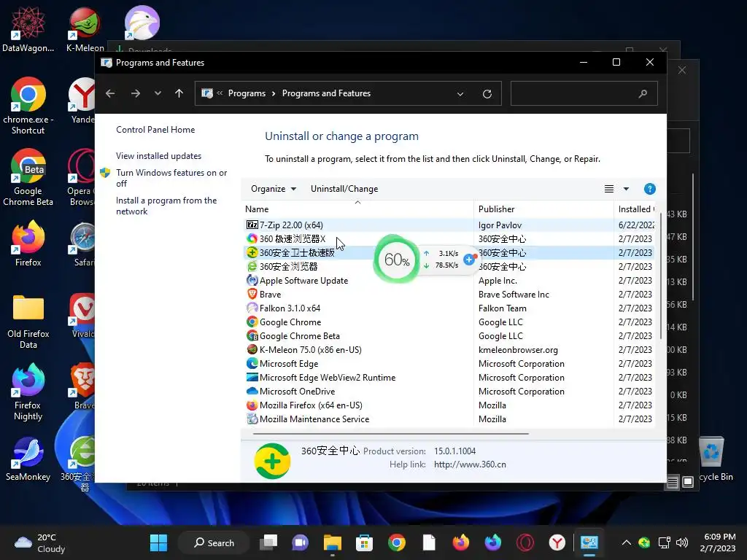Open Control Panel Home link

pos(155,130)
